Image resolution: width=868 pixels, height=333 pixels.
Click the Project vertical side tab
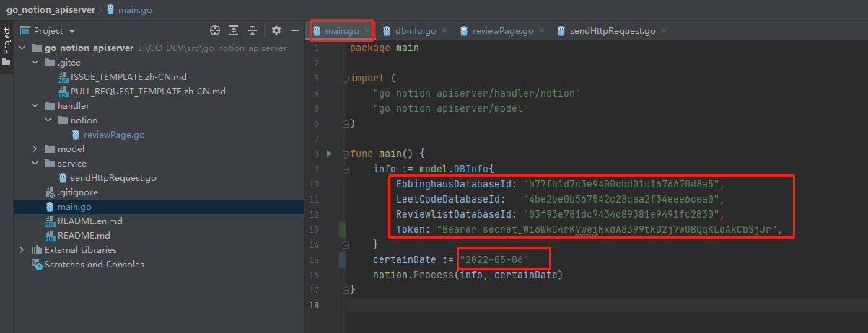6,40
